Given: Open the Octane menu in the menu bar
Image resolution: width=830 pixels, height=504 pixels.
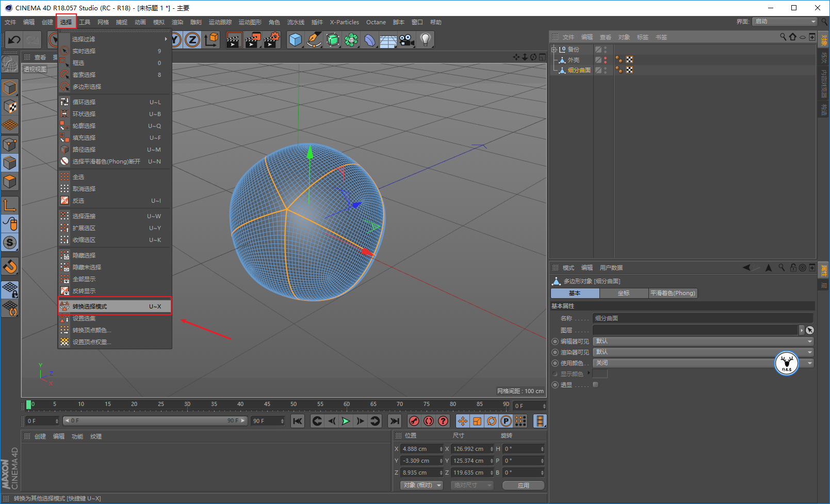Looking at the screenshot, I should (376, 22).
